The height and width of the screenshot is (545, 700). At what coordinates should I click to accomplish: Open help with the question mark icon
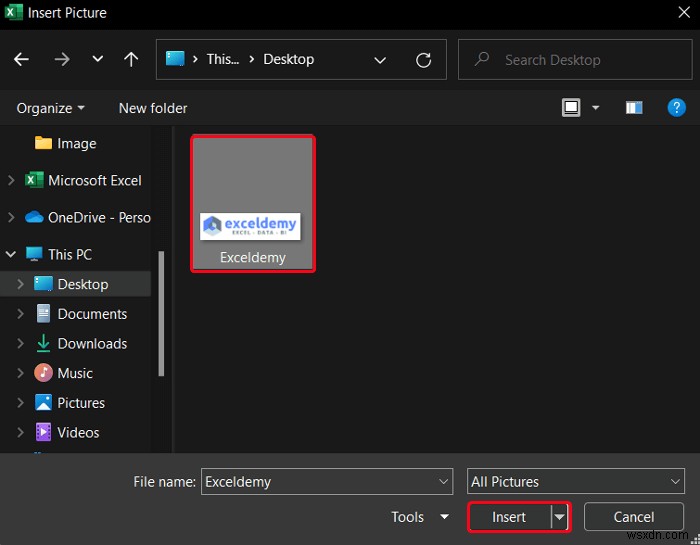coord(676,108)
